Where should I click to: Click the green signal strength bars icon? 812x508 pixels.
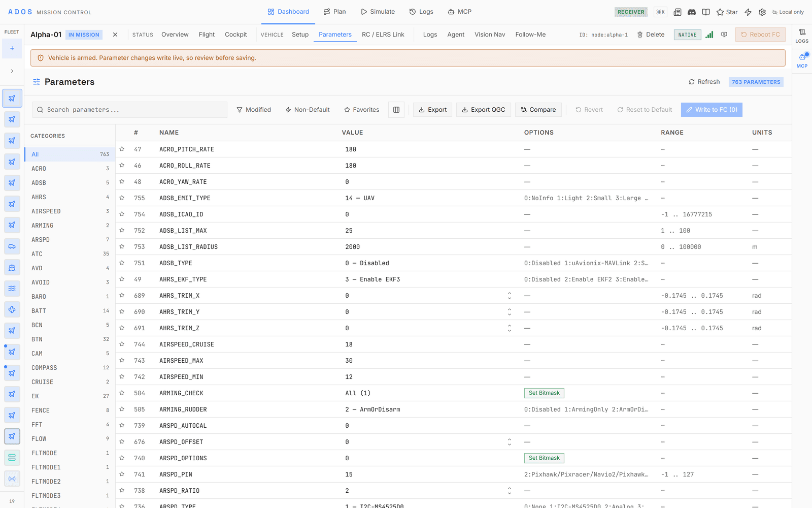click(709, 35)
